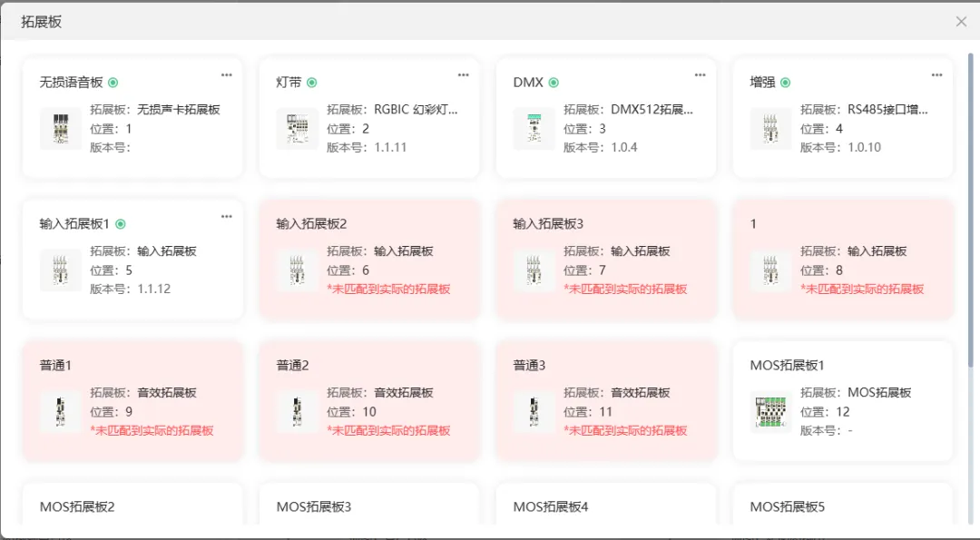980x540 pixels.
Task: Click the unmatched board warning at position 8
Action: [x=863, y=289]
